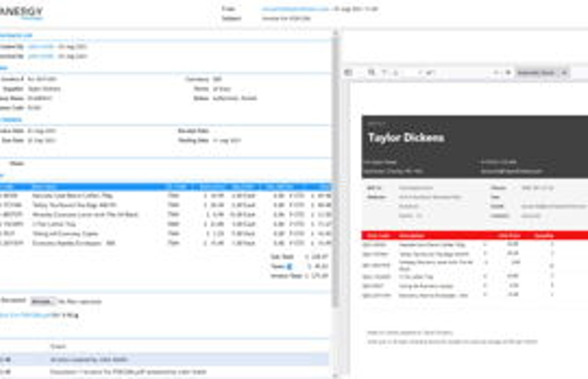Open the Automatic Zoom dropdown
This screenshot has height=379, width=588.
[x=542, y=72]
